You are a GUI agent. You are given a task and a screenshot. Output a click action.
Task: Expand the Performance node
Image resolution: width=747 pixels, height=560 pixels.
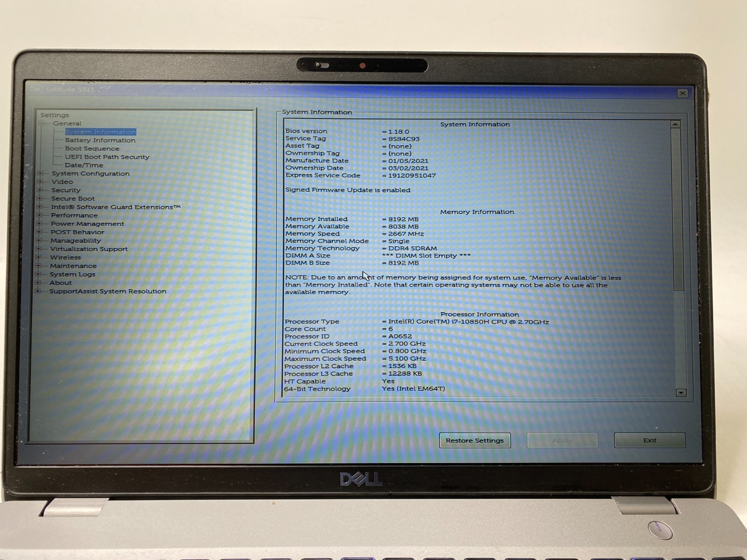click(40, 215)
